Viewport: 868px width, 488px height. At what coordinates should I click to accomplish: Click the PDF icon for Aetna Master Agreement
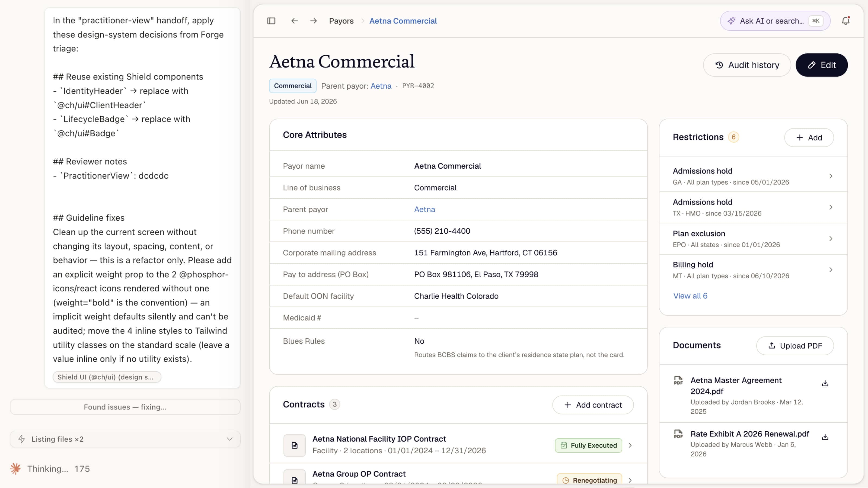678,381
